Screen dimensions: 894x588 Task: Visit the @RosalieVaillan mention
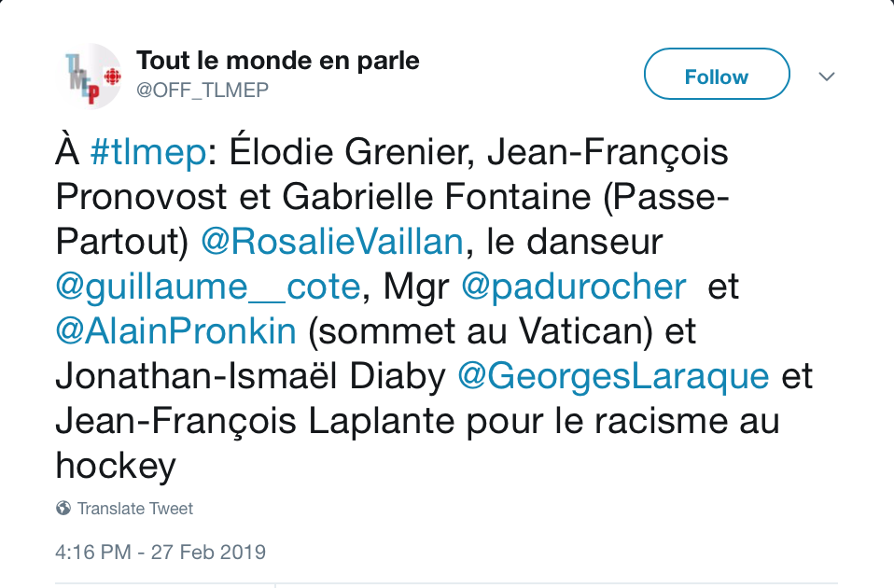pos(332,241)
